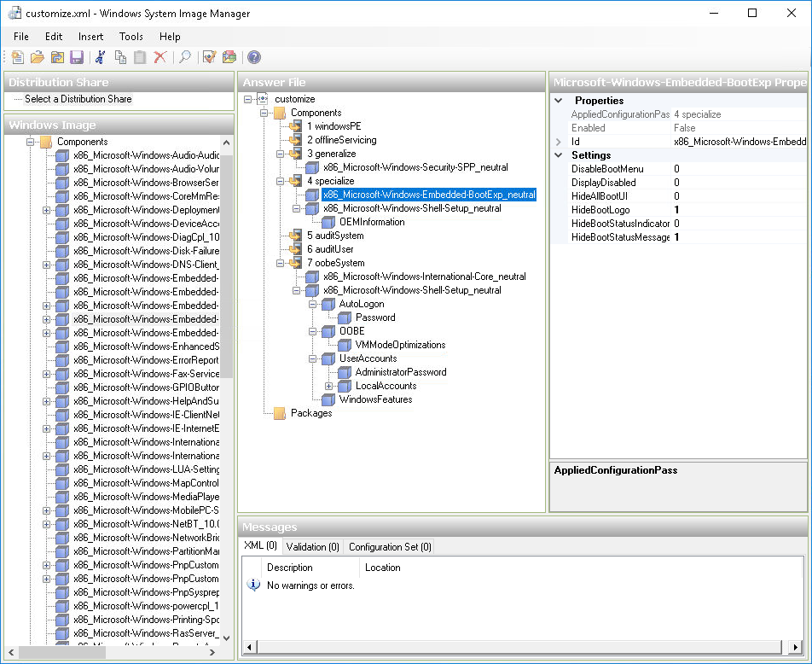The image size is (812, 664).
Task: Click the Cut scissors toolbar icon
Action: [101, 57]
